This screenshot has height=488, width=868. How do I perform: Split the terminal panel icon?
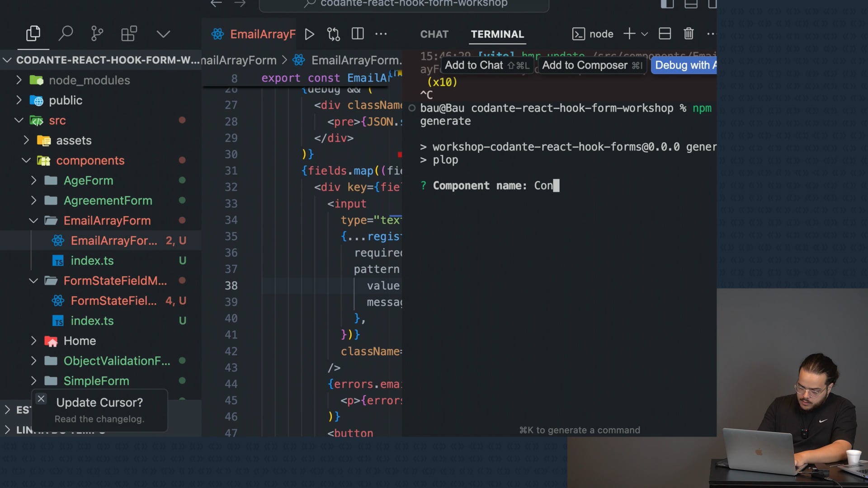(665, 34)
